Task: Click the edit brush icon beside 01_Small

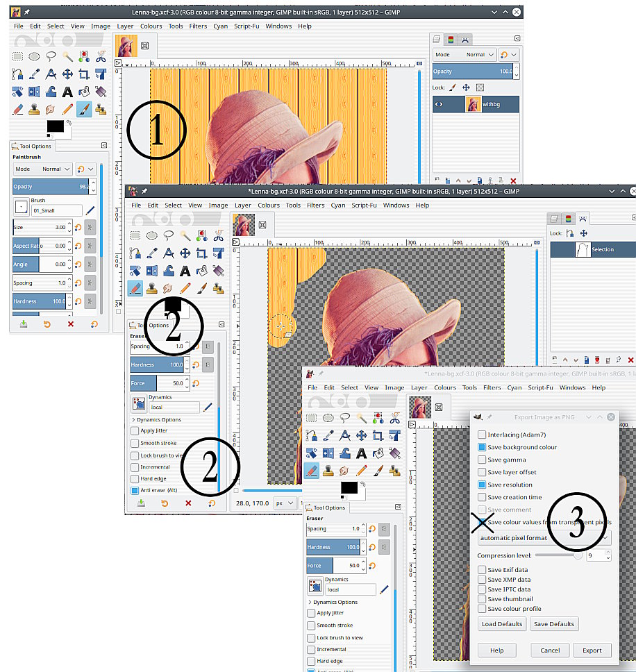Action: tap(90, 210)
